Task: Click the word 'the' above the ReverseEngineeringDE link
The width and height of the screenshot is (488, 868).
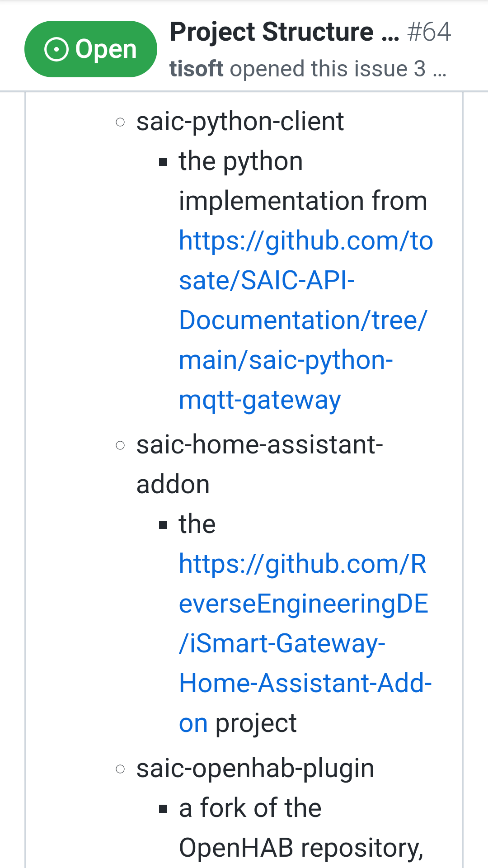Action: point(197,524)
